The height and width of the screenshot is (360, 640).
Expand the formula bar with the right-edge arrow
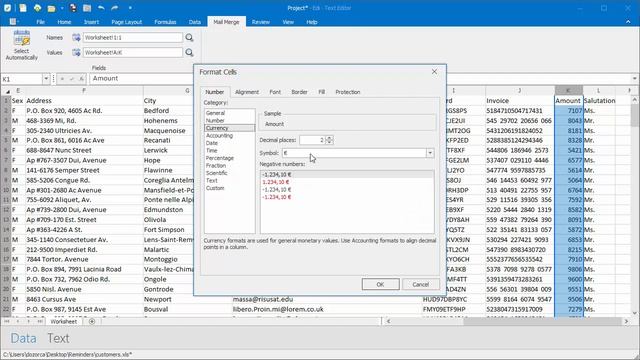(x=634, y=79)
